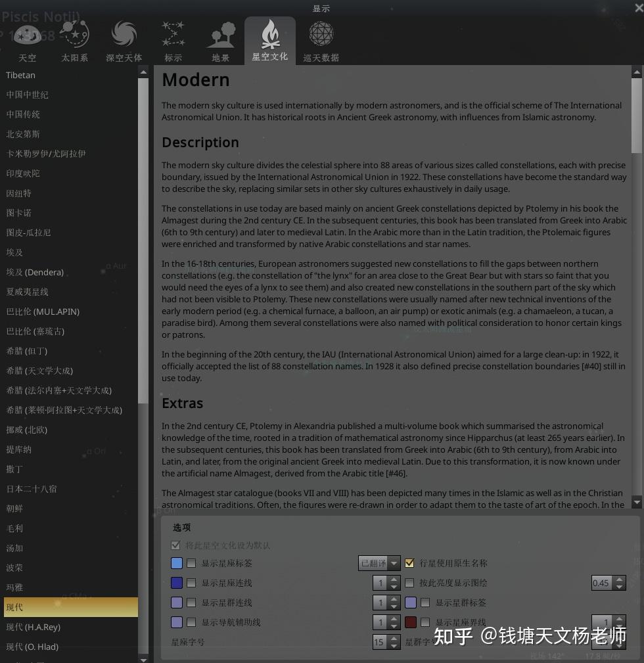This screenshot has height=663, width=644.
Task: Open the 天空 (Sky) settings tab
Action: tap(27, 41)
